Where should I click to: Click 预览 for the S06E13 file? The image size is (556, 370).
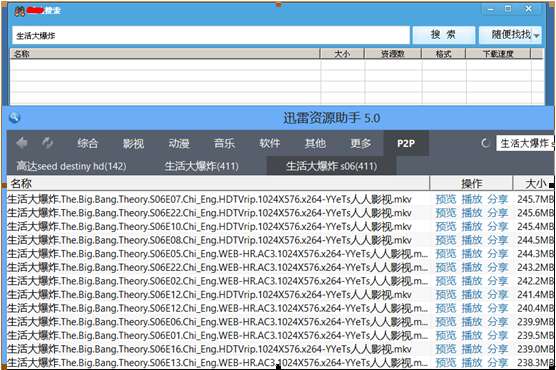pos(446,363)
